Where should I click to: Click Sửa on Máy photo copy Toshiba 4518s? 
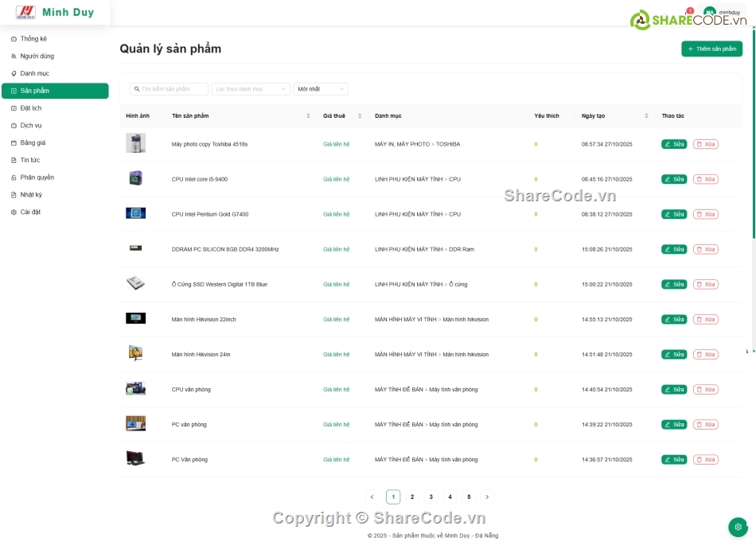tap(672, 144)
